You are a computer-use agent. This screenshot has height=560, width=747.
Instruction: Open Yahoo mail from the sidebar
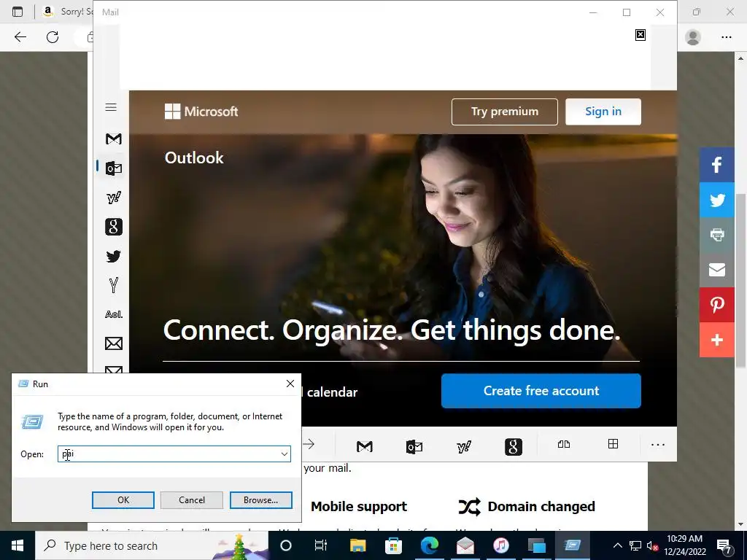(113, 197)
